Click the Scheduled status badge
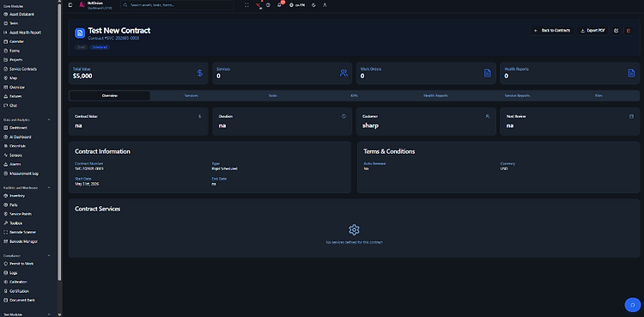 tap(100, 47)
